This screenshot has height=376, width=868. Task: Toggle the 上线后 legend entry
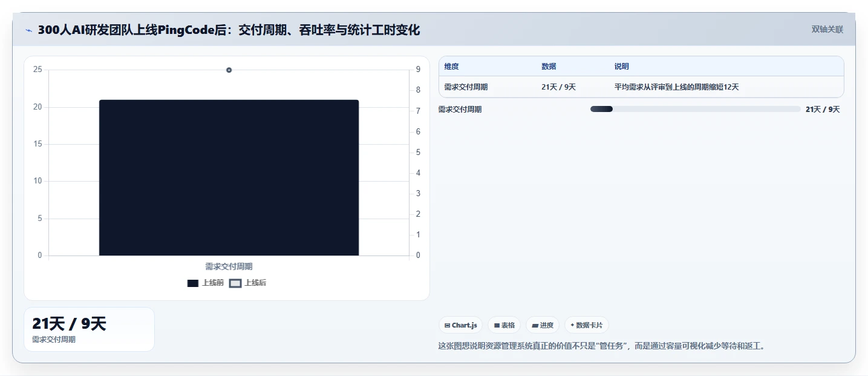coord(248,283)
